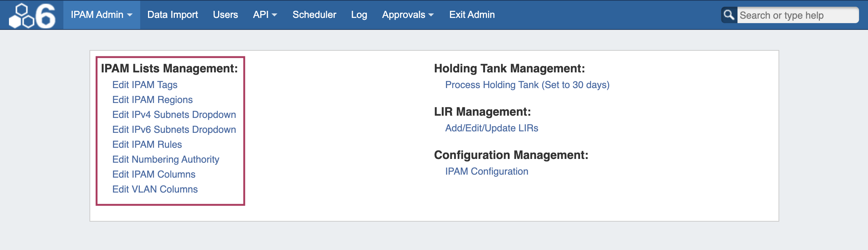Expand the Approvals dropdown menu
The height and width of the screenshot is (250, 868).
408,15
